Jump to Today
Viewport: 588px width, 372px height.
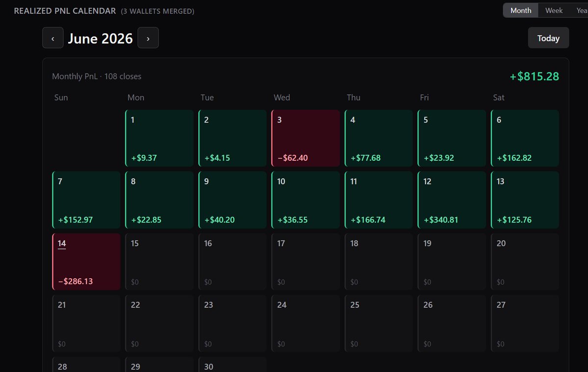(x=548, y=38)
